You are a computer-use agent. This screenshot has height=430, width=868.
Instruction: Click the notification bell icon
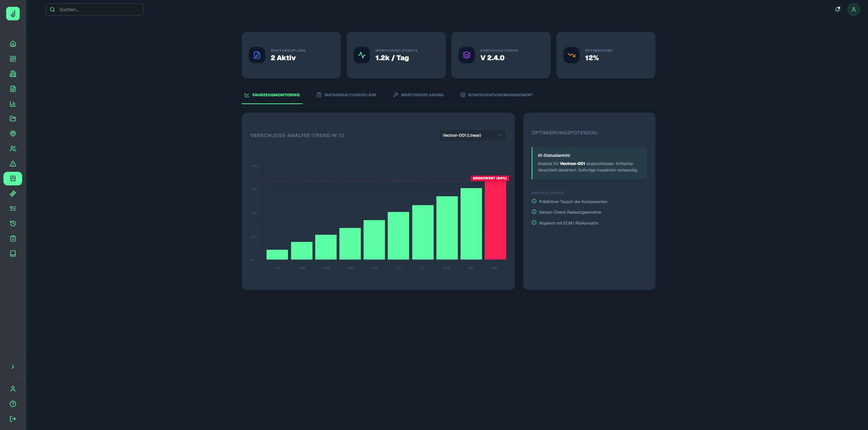click(x=837, y=9)
